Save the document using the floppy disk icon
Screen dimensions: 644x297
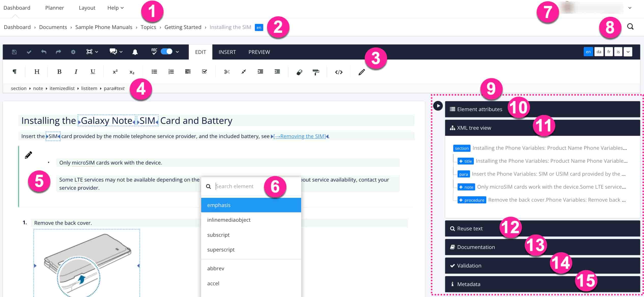14,52
